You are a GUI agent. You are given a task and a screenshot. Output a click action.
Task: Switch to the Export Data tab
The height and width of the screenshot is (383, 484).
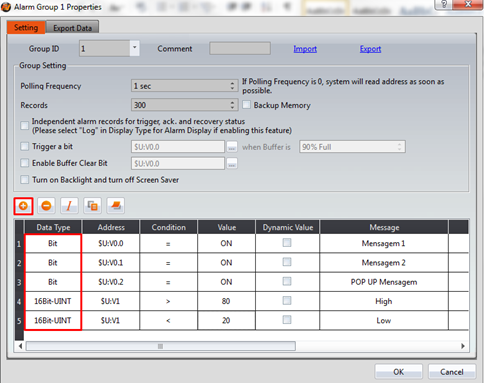coord(72,28)
